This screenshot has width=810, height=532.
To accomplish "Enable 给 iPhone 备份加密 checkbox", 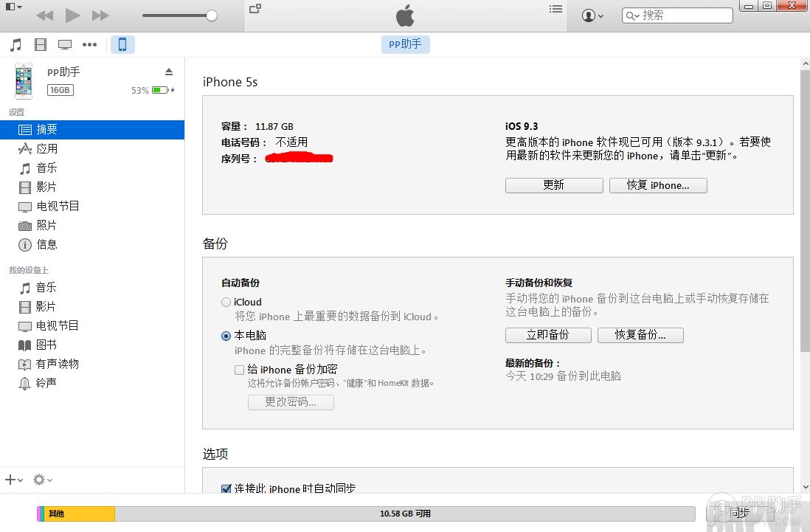I will pos(239,370).
